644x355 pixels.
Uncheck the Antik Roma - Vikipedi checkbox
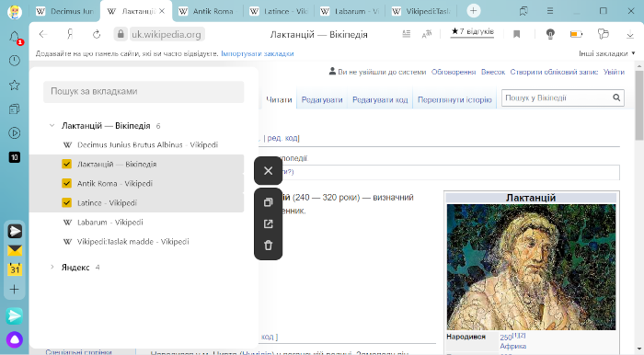click(x=66, y=183)
